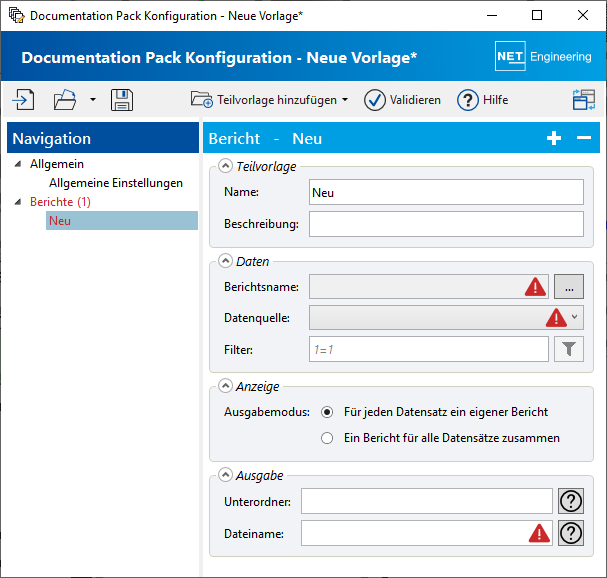This screenshot has width=607, height=578.
Task: Select Ein Bericht für alle Datensätze zusammen
Action: pyautogui.click(x=327, y=438)
